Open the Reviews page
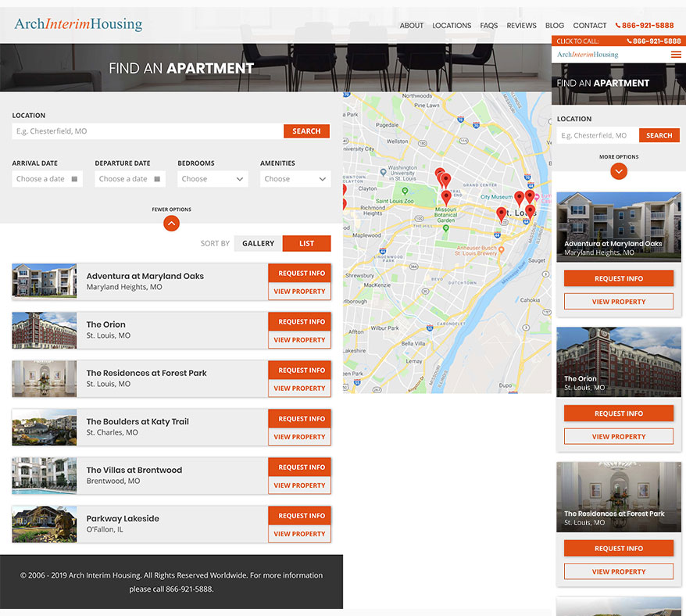 pos(521,25)
